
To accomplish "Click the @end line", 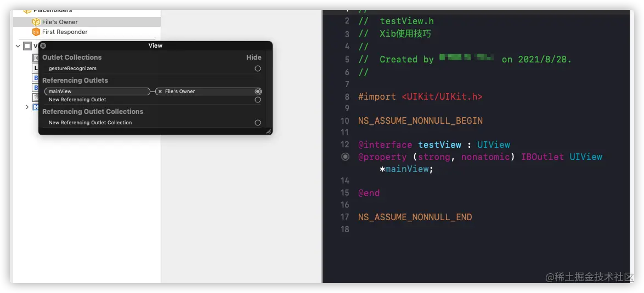I will pyautogui.click(x=369, y=193).
